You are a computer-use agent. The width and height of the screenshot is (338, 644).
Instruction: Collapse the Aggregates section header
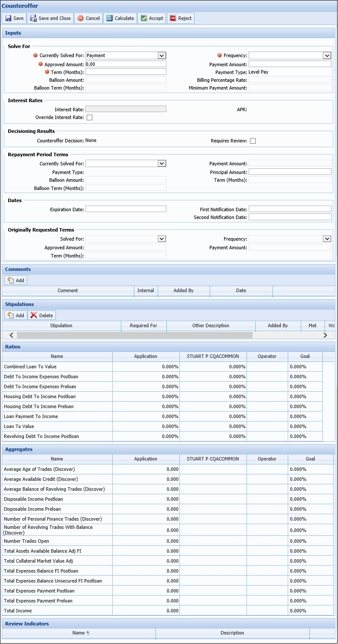click(169, 450)
